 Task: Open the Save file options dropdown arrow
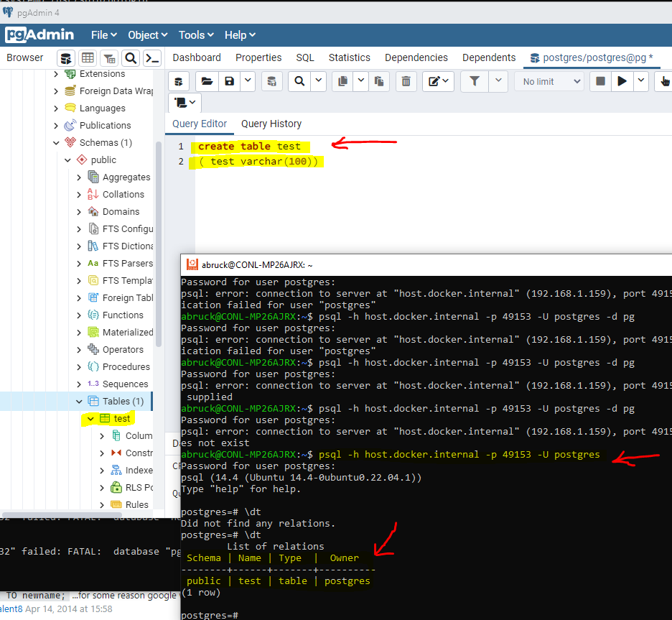point(248,81)
